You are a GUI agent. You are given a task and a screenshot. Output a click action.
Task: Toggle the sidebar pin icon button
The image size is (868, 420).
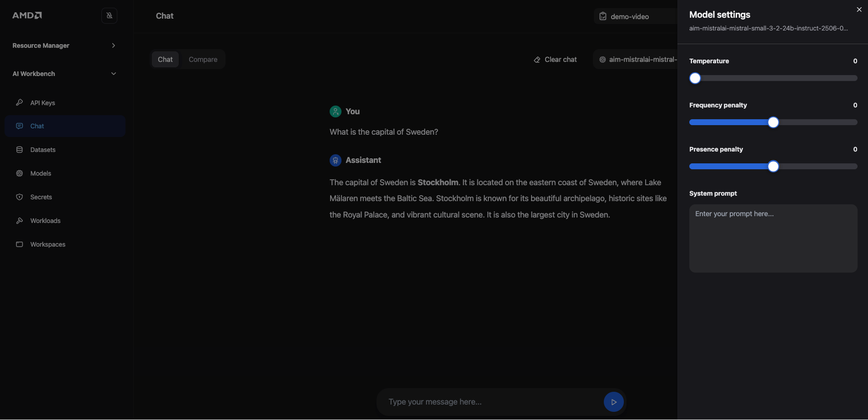tap(109, 15)
